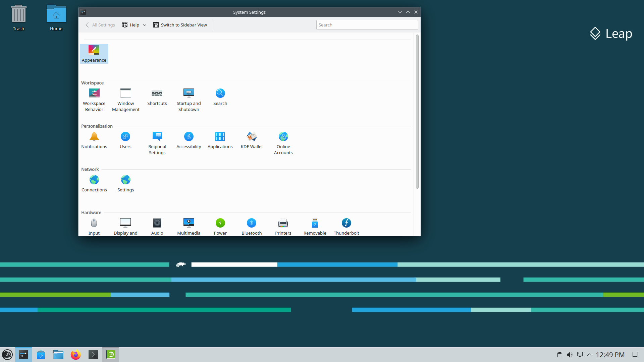This screenshot has width=644, height=362.
Task: Open the Appearance settings module
Action: click(94, 54)
